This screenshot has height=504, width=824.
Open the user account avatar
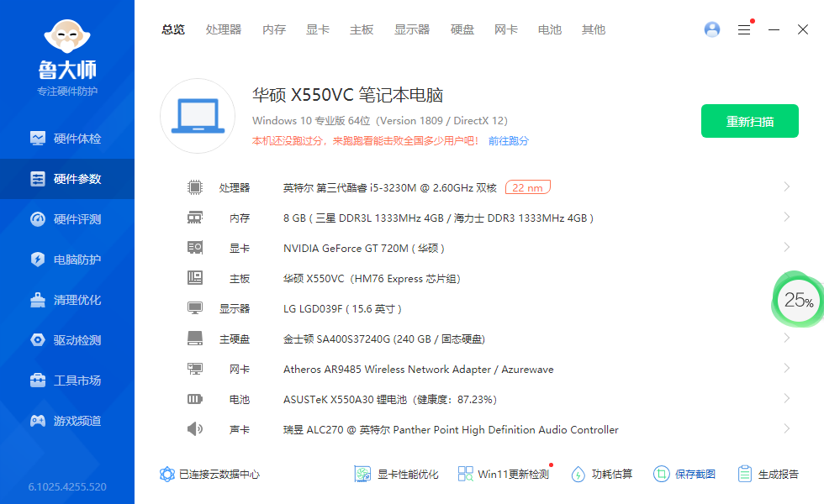point(712,29)
